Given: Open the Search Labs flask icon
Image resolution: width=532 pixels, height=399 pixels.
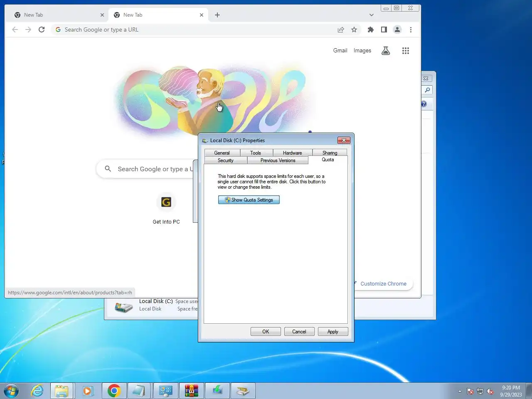Looking at the screenshot, I should click(x=386, y=51).
